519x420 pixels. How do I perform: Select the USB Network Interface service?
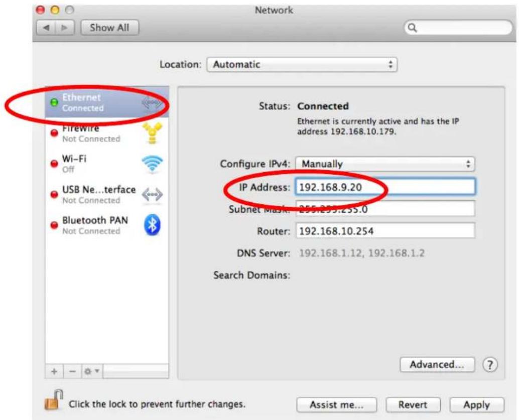pos(107,195)
